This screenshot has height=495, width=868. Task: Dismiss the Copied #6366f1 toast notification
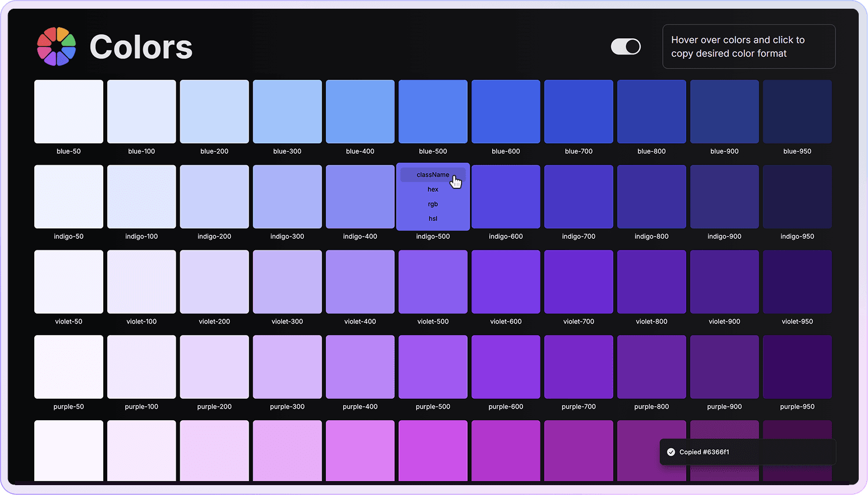click(747, 452)
